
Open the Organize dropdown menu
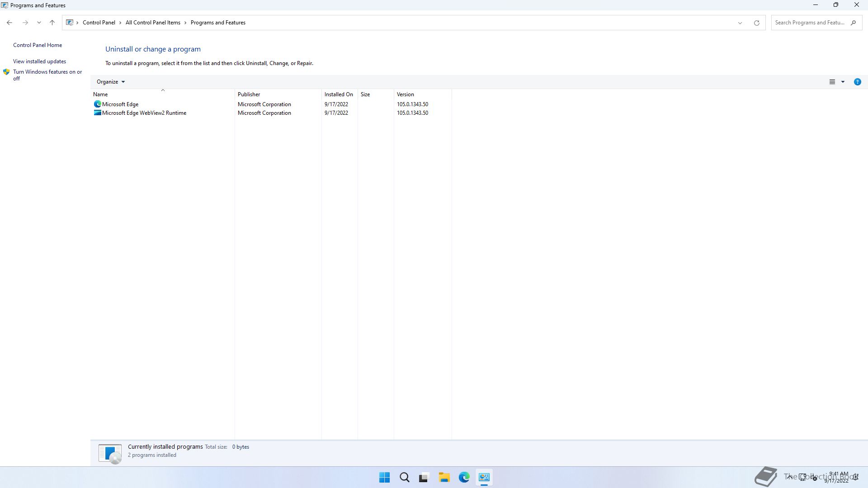111,82
